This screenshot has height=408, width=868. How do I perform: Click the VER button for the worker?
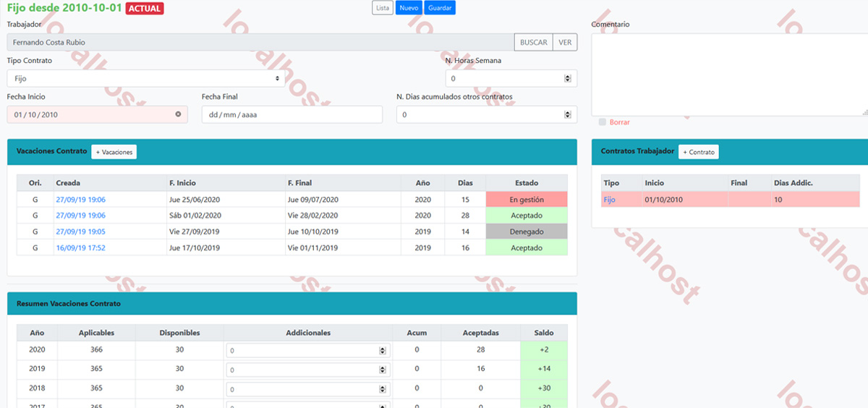tap(565, 43)
